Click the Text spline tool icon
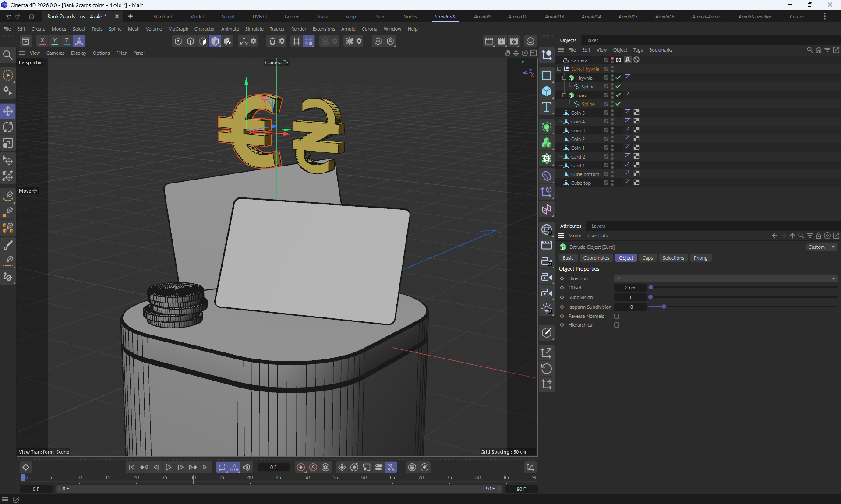 [546, 107]
